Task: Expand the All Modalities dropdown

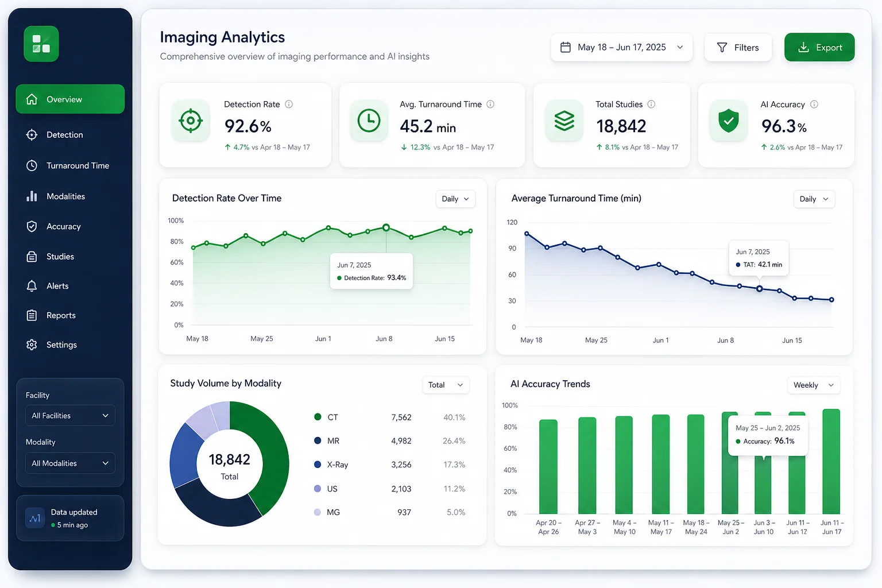Action: [x=70, y=463]
